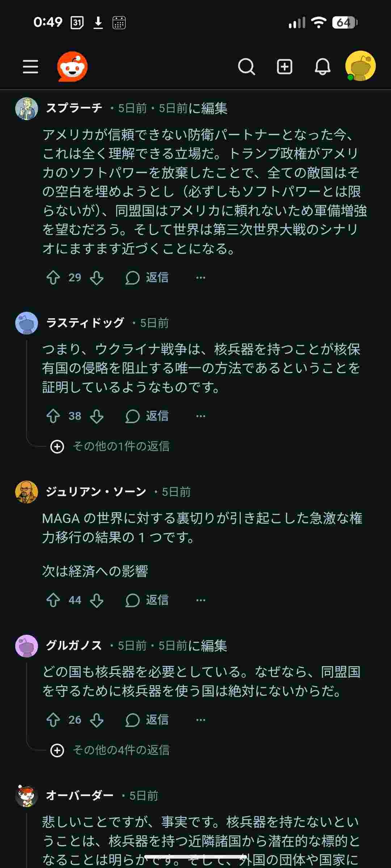Reply to the ラスティドッグ comment
The width and height of the screenshot is (391, 868).
click(x=147, y=416)
